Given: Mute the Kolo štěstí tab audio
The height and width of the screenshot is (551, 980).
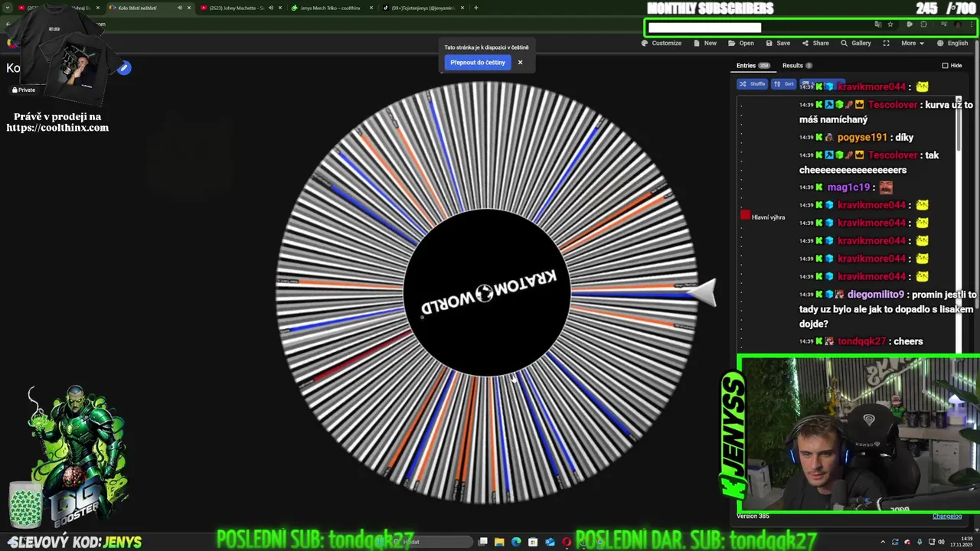Looking at the screenshot, I should (x=180, y=8).
